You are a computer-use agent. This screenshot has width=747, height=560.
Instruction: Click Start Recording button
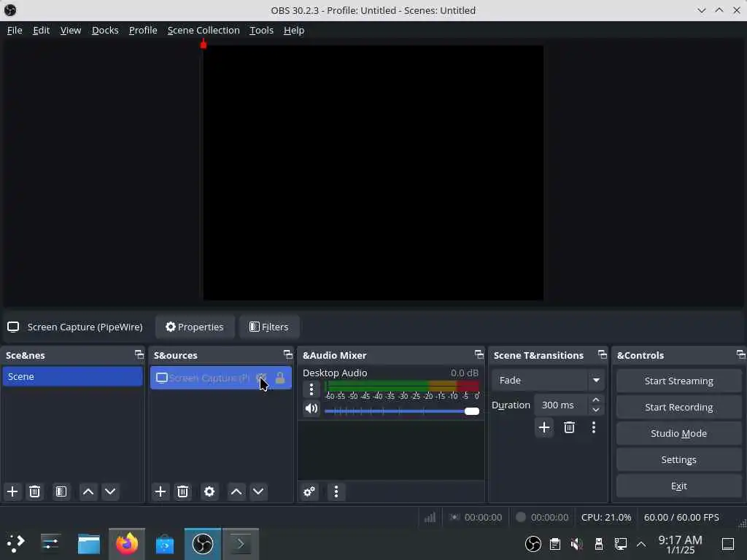click(679, 407)
